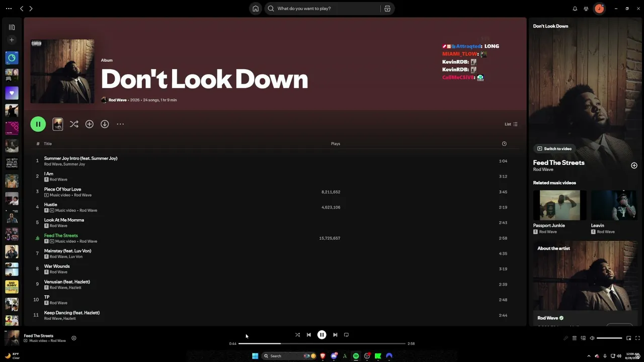This screenshot has width=644, height=362.
Task: Sort tracks by the Title column header
Action: (48, 144)
